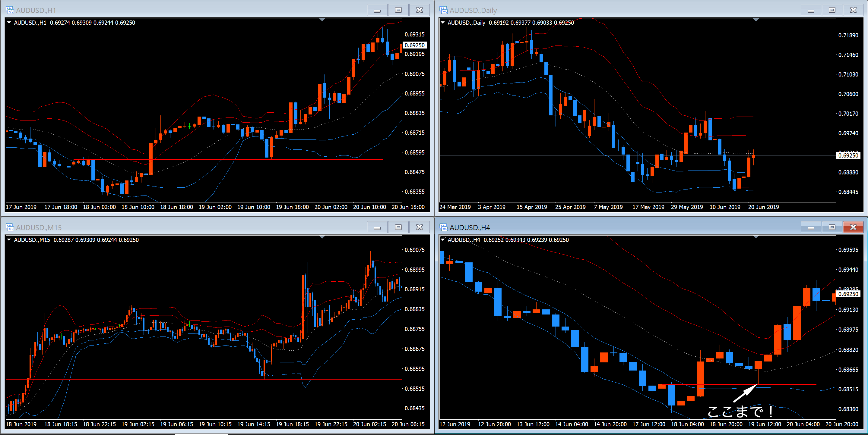The image size is (868, 435).
Task: Expand the AUDUSD,H1 symbol dropdown triangle
Action: [x=9, y=23]
